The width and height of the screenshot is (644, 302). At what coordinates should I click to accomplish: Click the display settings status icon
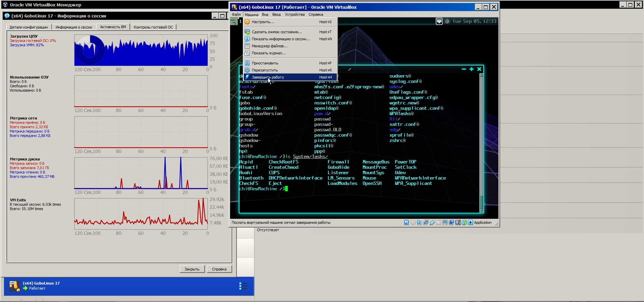click(x=445, y=222)
